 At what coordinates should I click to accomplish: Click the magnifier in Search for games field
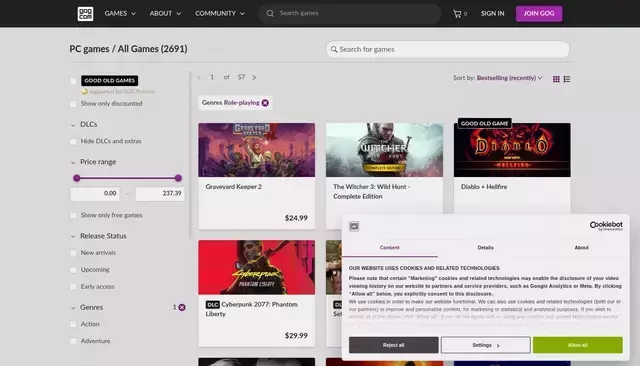click(x=334, y=49)
